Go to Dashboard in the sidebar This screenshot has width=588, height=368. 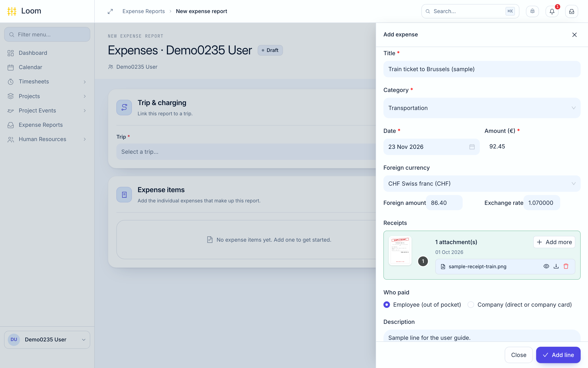(47, 53)
